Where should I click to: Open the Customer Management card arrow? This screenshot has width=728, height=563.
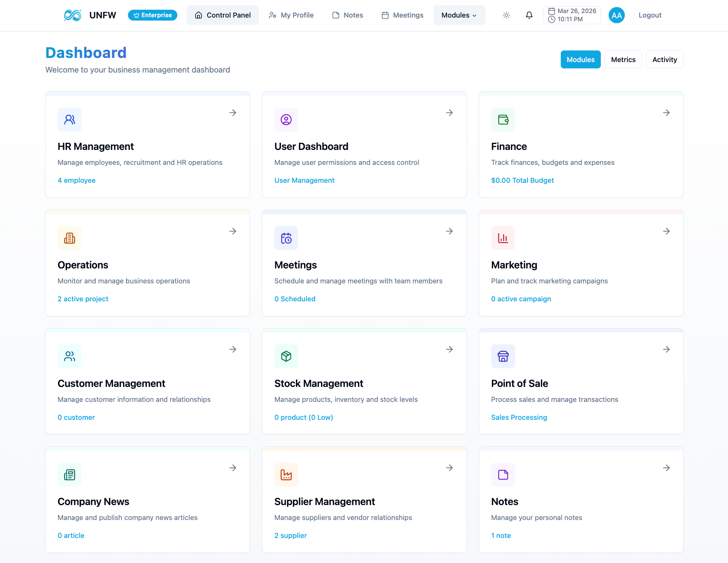[x=233, y=349]
